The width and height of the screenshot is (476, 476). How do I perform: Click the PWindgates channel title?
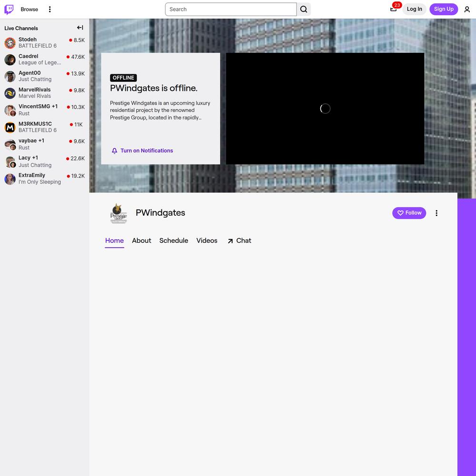pyautogui.click(x=160, y=212)
